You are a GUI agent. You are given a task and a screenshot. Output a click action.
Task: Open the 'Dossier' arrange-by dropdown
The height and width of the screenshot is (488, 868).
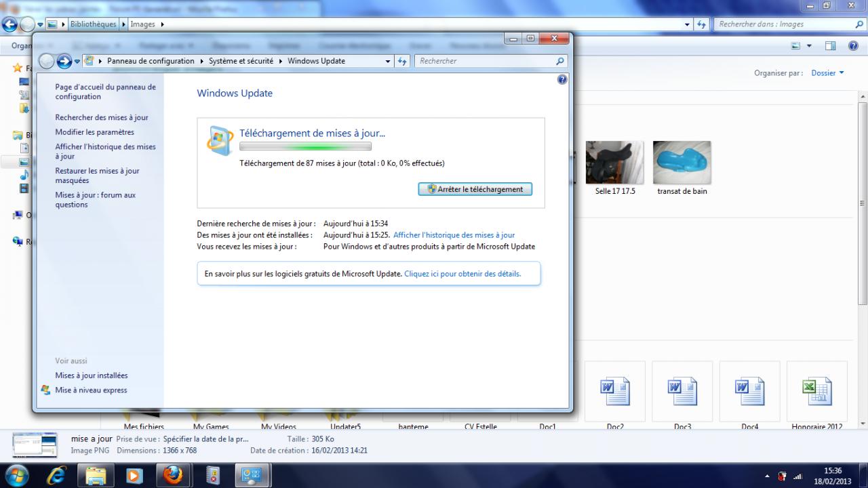[828, 73]
